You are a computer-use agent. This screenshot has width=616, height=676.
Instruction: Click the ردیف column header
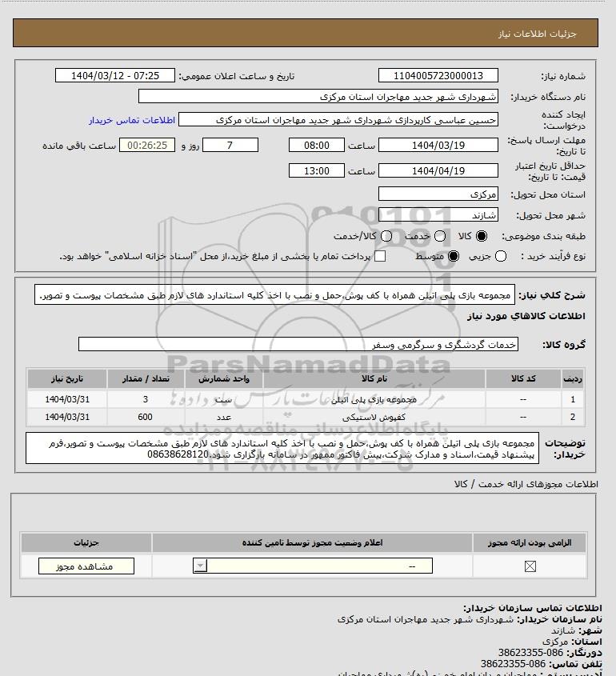pyautogui.click(x=573, y=379)
